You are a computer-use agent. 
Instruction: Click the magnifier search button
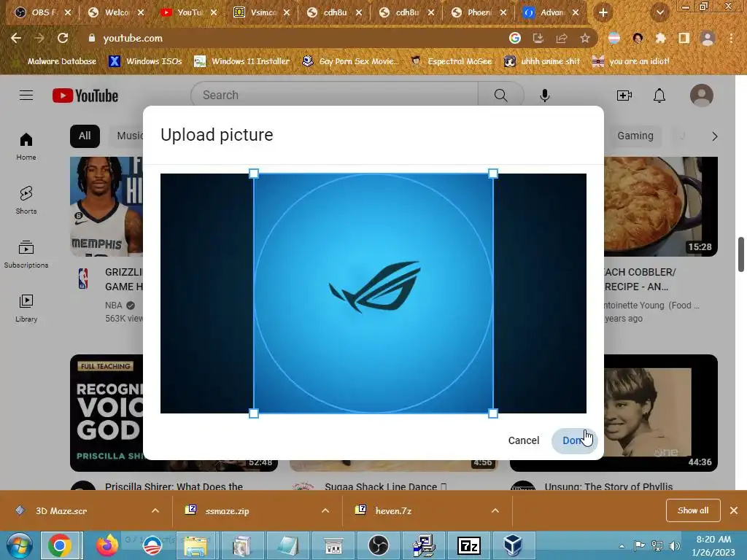click(500, 96)
